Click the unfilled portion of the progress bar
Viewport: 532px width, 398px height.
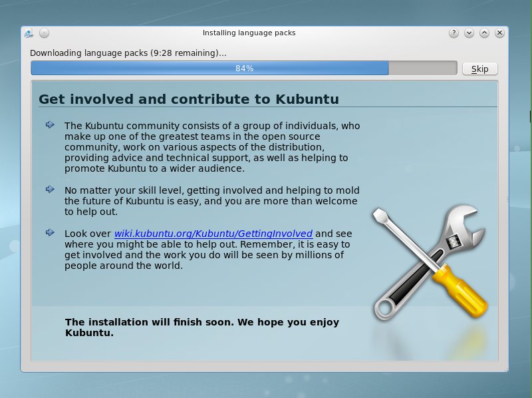point(426,67)
